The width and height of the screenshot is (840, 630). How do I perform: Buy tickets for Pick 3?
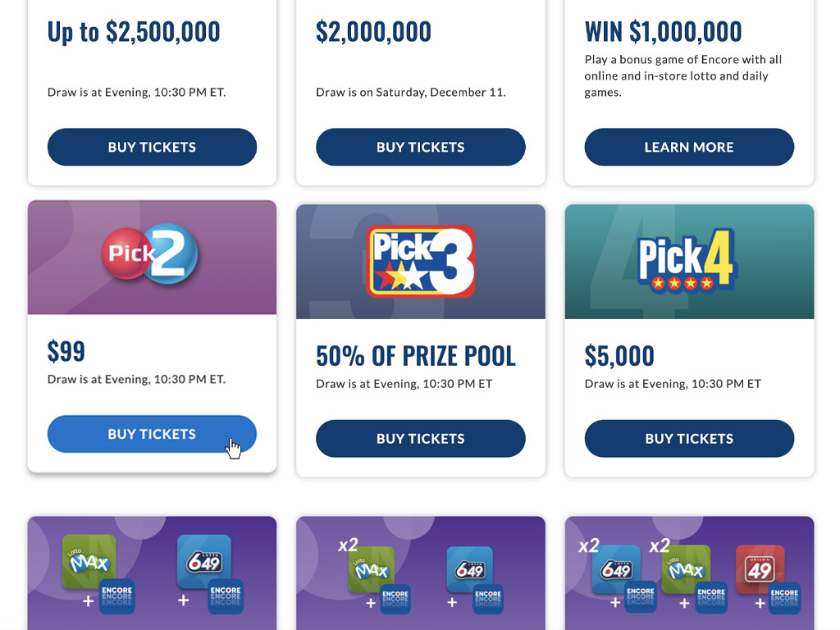pyautogui.click(x=421, y=438)
